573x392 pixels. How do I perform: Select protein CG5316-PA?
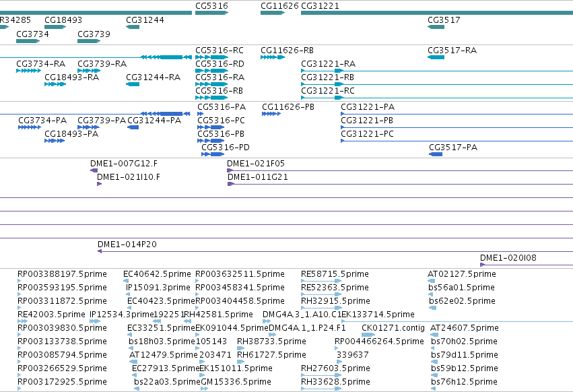[x=200, y=114]
